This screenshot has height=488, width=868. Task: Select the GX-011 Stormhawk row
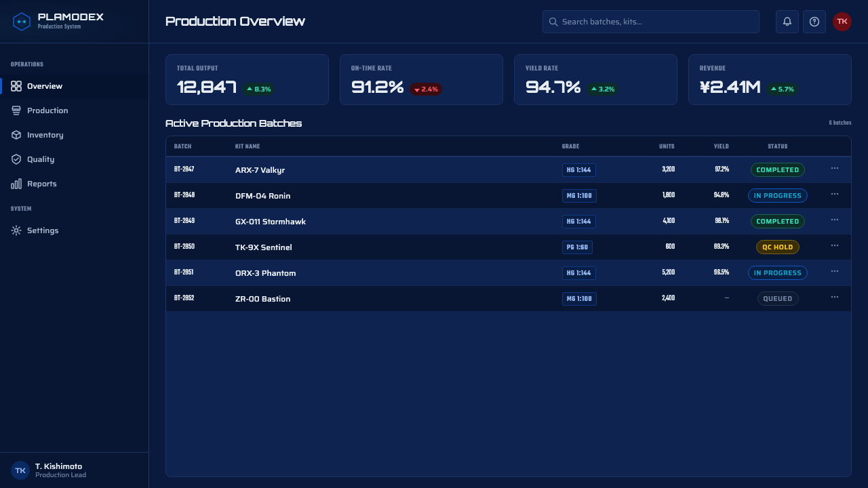[x=509, y=222]
